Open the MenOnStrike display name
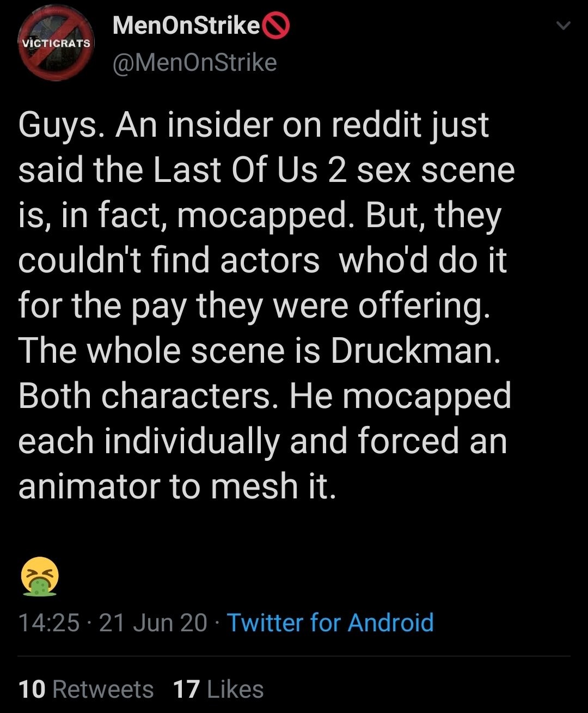588x713 pixels. pyautogui.click(x=186, y=26)
